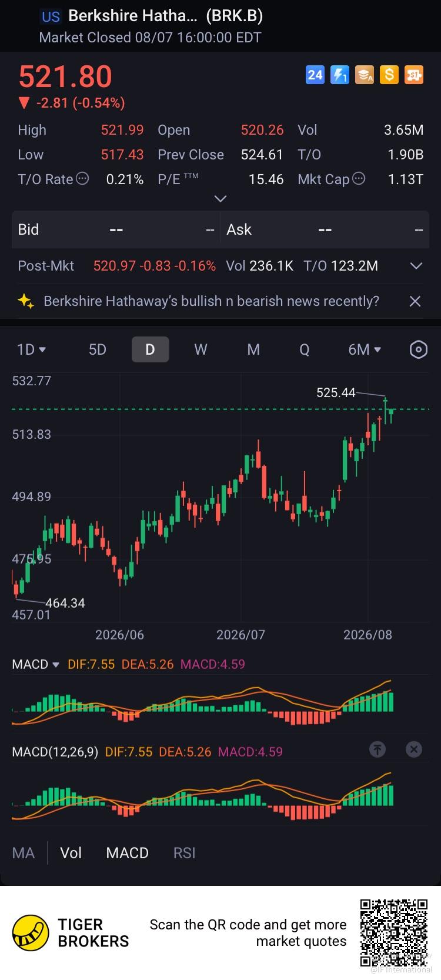The height and width of the screenshot is (980, 441).
Task: Open Berkshire Hathaway bullish n bearish news prompt
Action: pos(212,301)
